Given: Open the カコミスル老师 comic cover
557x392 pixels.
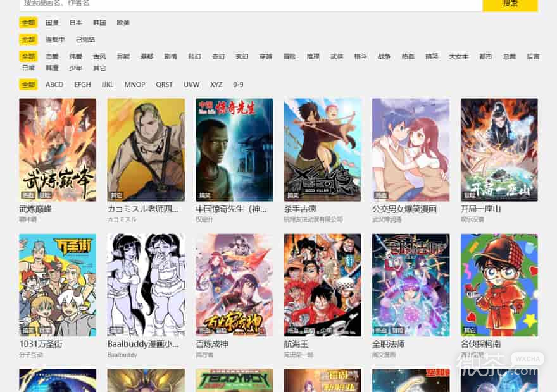Looking at the screenshot, I should tap(146, 150).
